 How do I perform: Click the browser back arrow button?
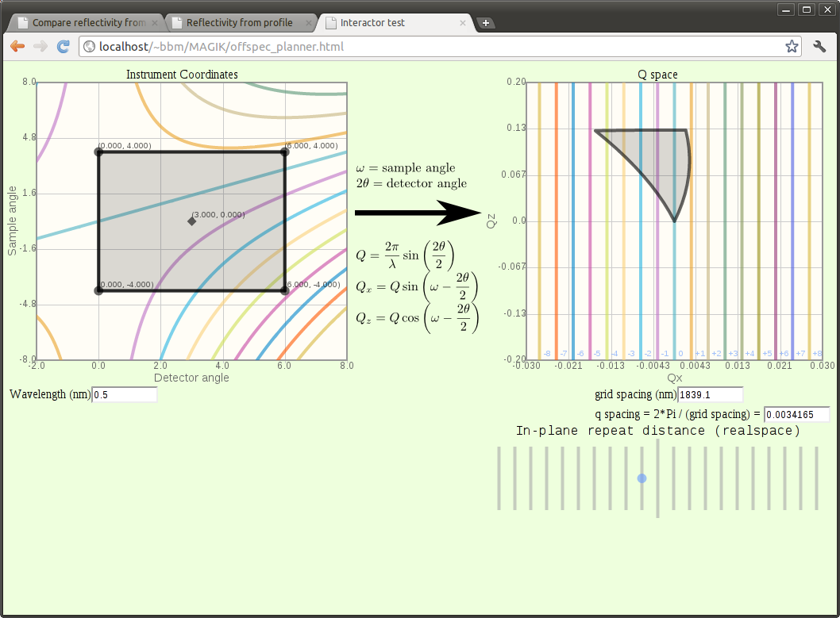tap(17, 47)
